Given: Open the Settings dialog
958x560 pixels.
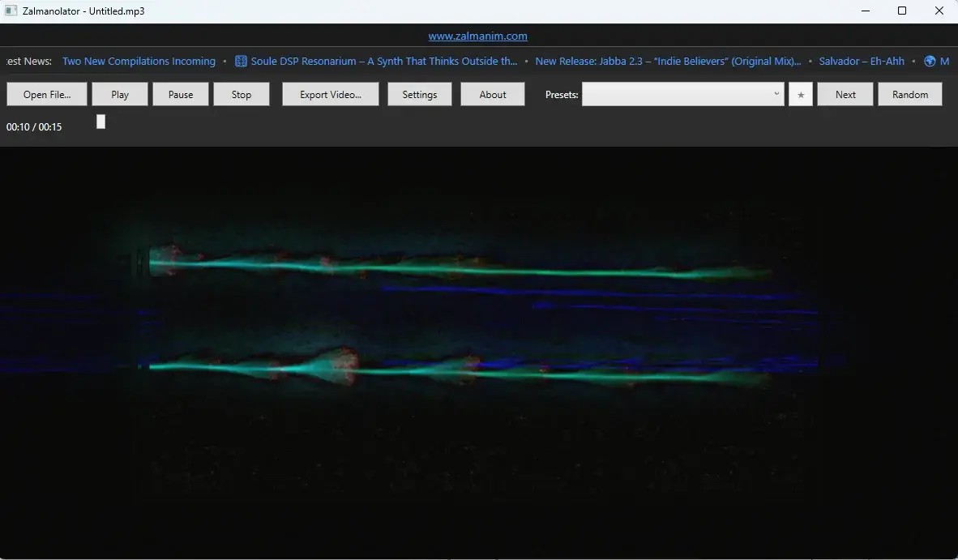Looking at the screenshot, I should 420,95.
